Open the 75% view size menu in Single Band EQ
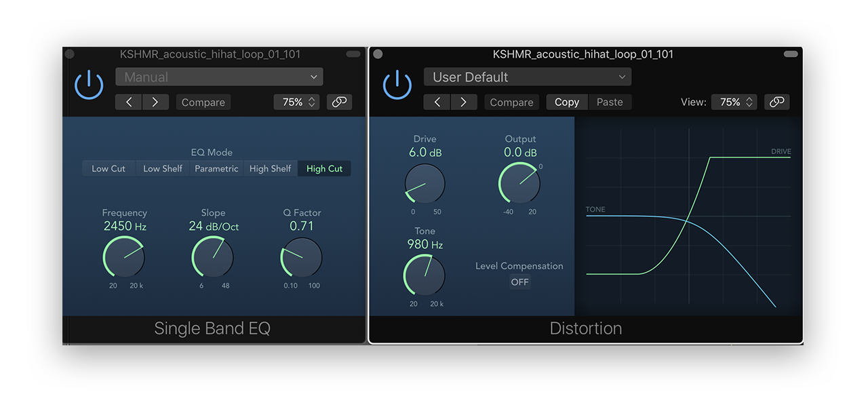Image resolution: width=868 pixels, height=405 pixels. (x=297, y=102)
